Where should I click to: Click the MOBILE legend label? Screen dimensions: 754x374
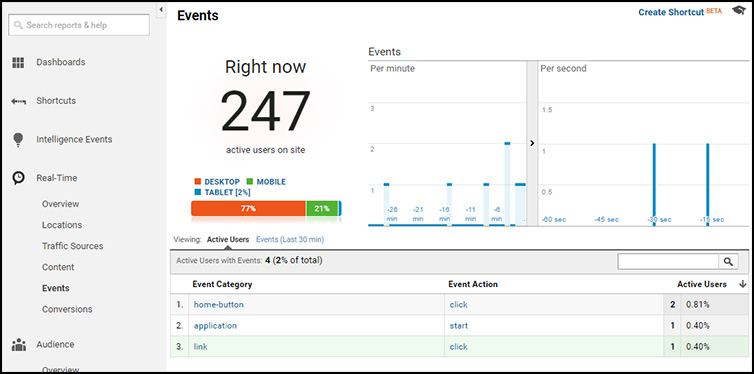coord(271,182)
